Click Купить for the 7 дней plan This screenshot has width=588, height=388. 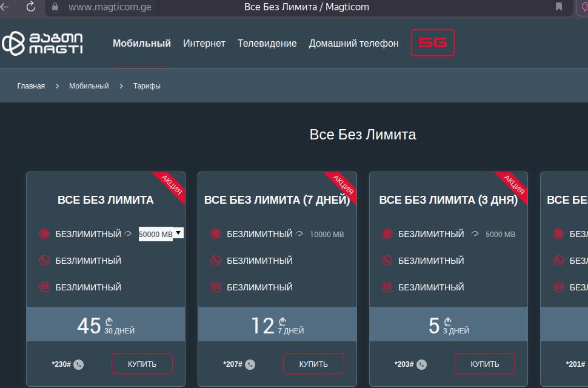pos(313,364)
